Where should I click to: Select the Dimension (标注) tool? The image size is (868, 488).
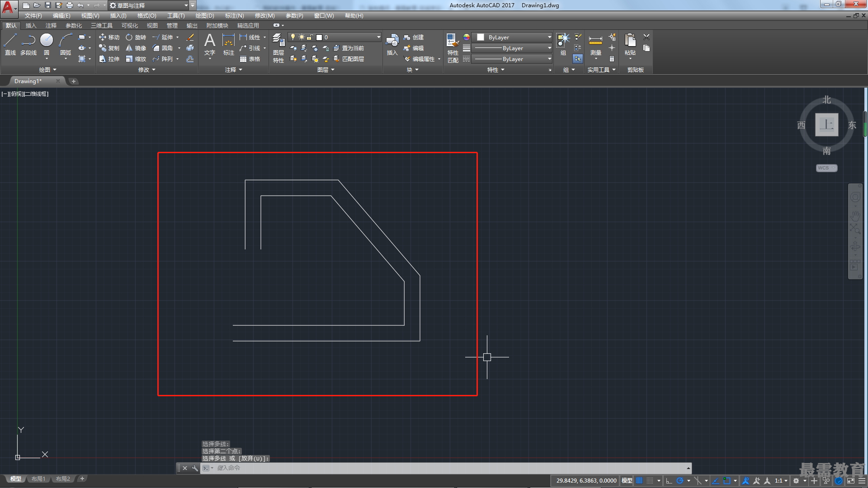click(x=229, y=44)
